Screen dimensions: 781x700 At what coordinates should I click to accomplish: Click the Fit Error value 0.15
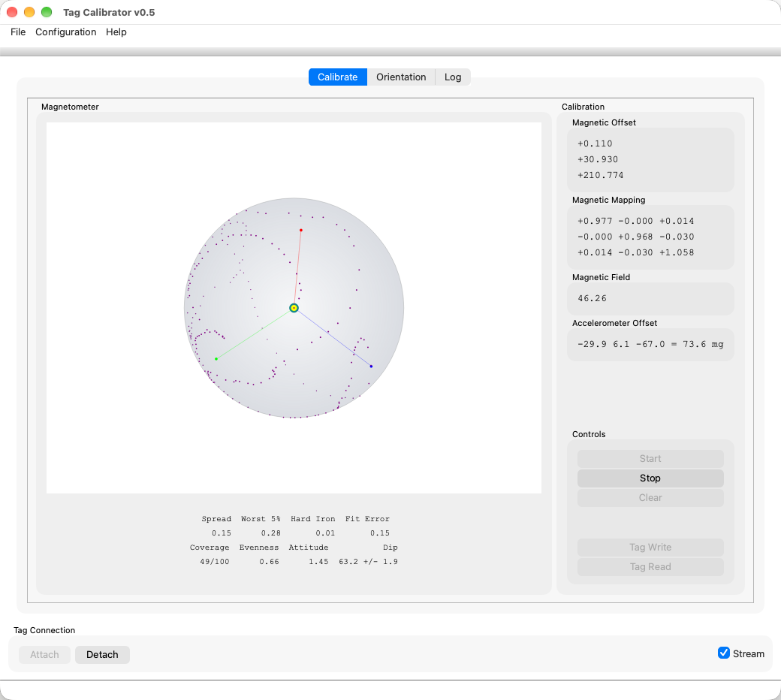(379, 533)
